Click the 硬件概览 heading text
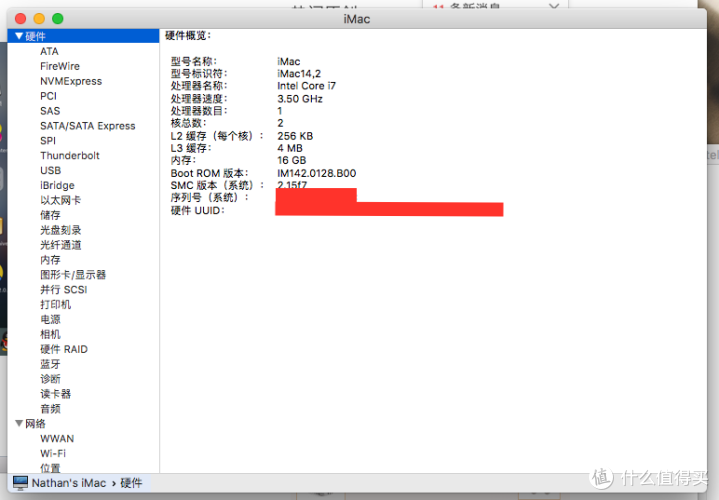 (x=188, y=35)
